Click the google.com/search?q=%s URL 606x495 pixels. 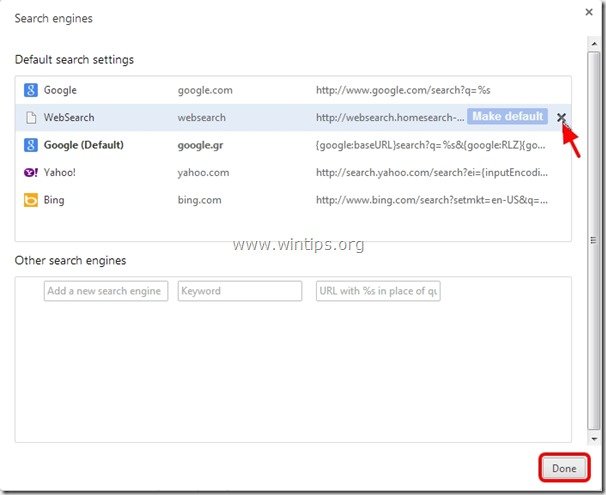[403, 90]
